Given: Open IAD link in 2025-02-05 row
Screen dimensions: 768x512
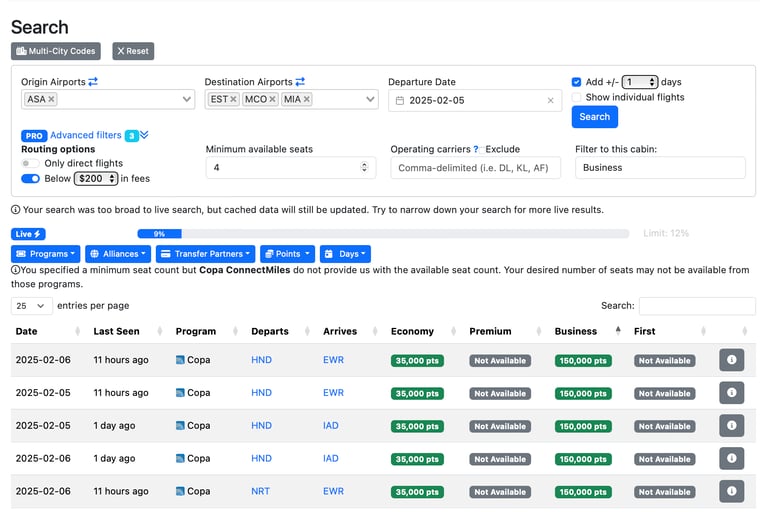Looking at the screenshot, I should pos(331,425).
